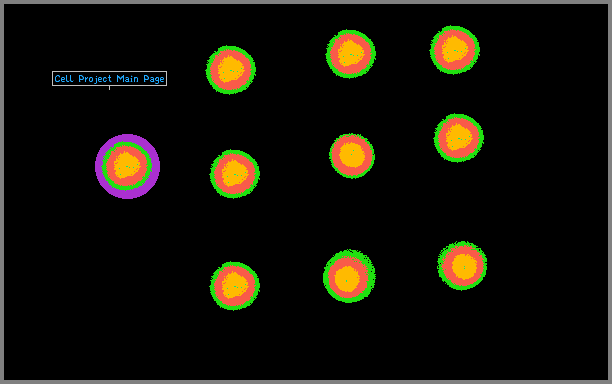Image resolution: width=612 pixels, height=384 pixels.
Task: Click the yellow nucleus of the purple-ringed cell
Action: [126, 165]
